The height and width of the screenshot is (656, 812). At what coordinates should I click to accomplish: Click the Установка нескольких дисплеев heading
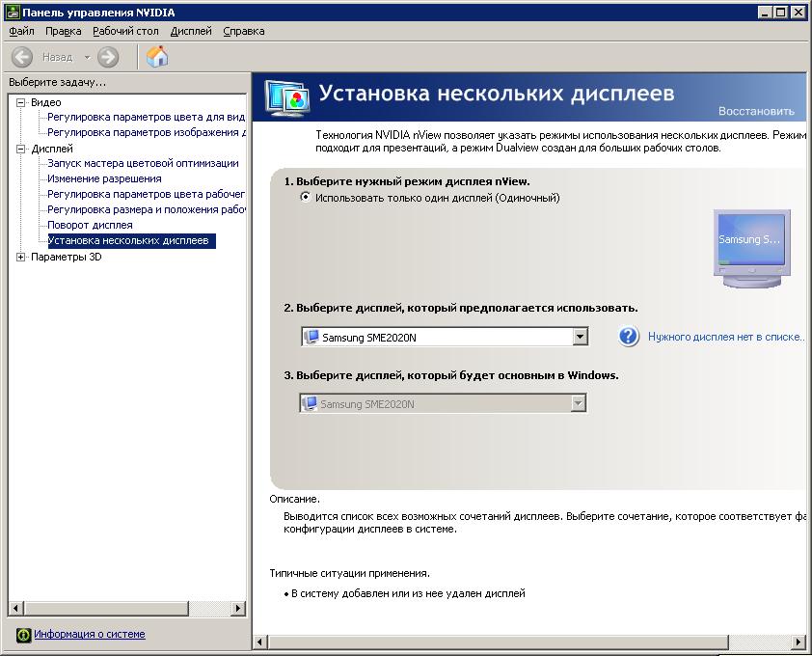496,94
